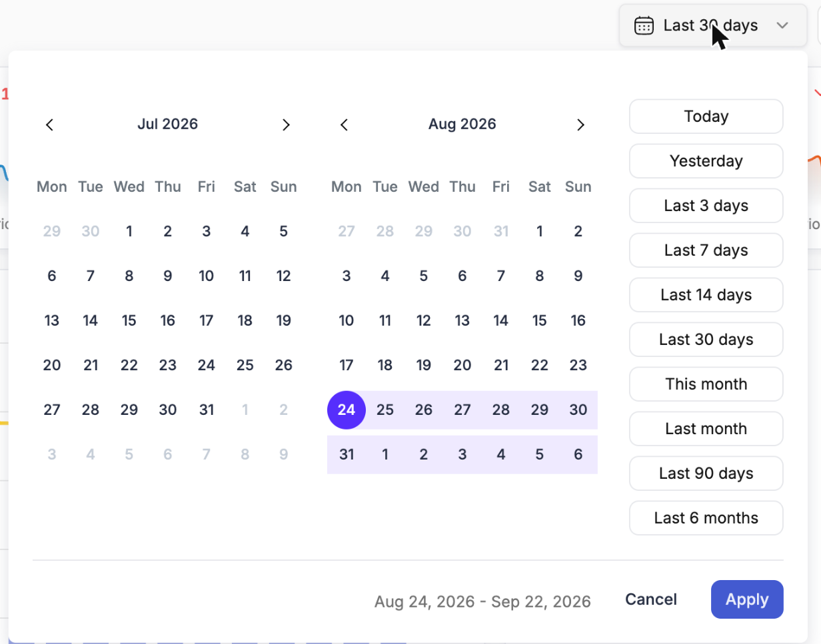Go to previous month from Jul 2026
Image resolution: width=821 pixels, height=644 pixels.
click(x=49, y=125)
